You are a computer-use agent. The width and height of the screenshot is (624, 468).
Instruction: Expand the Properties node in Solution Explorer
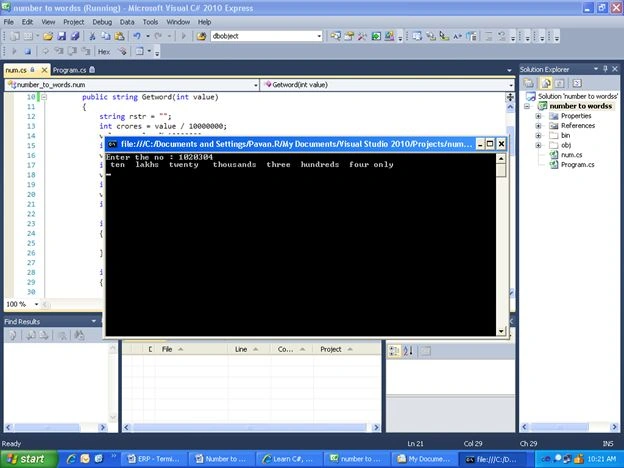click(538, 116)
